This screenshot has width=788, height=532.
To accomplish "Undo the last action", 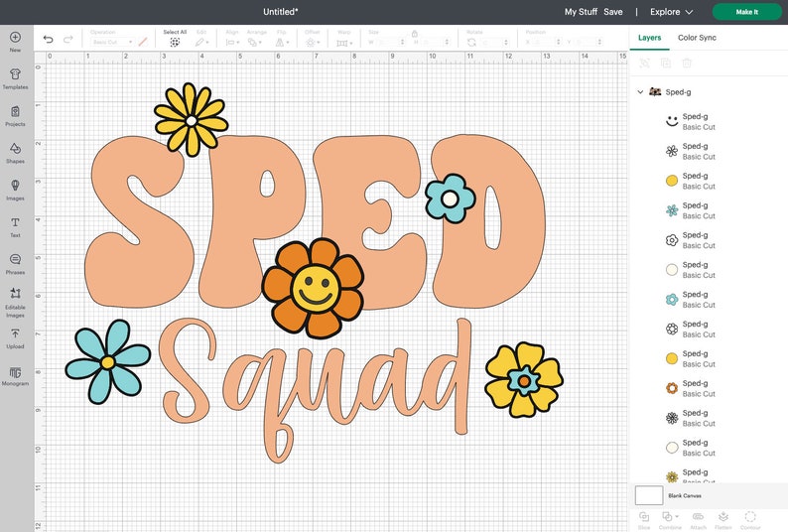I will [x=49, y=40].
